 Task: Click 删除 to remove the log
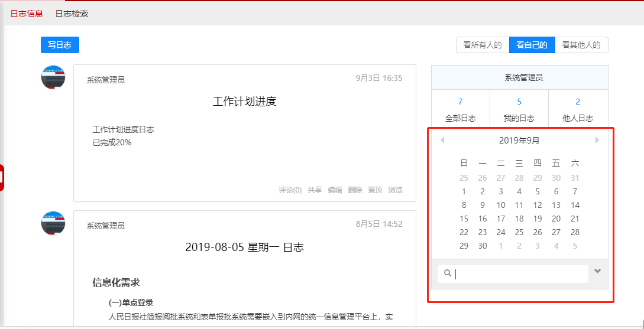pyautogui.click(x=355, y=190)
